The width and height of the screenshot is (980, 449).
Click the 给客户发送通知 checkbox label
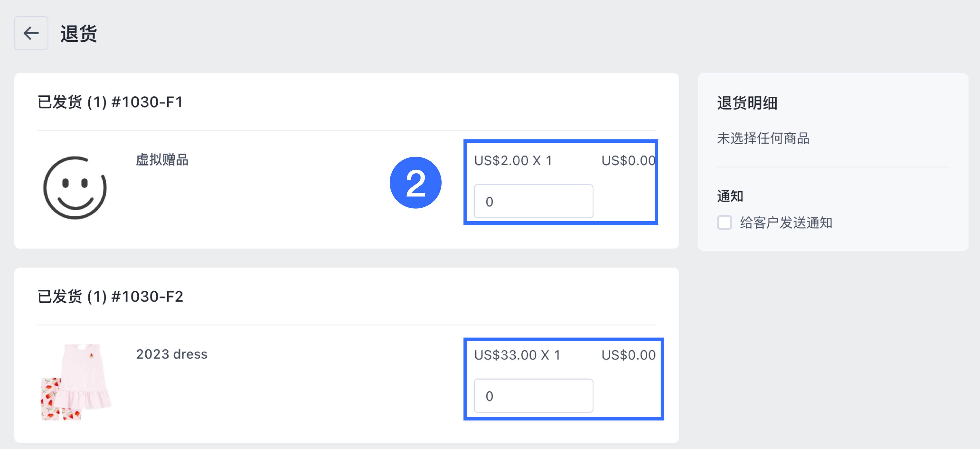[x=786, y=222]
